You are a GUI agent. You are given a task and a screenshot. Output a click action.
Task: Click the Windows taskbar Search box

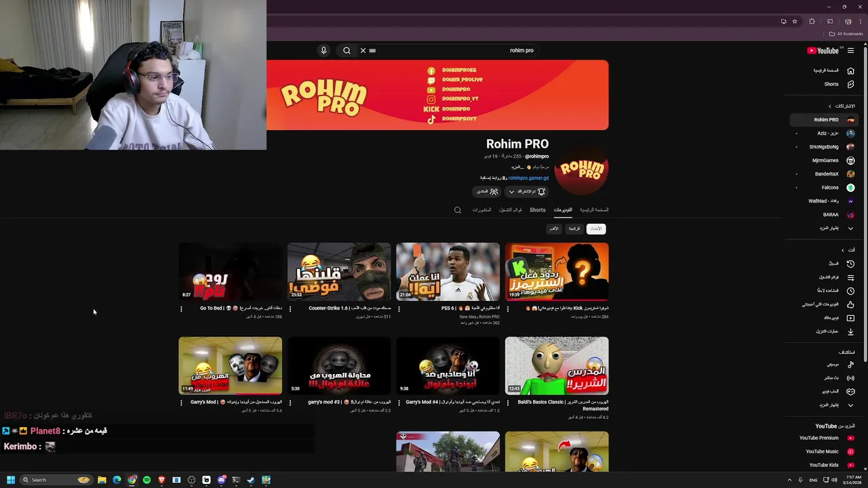pyautogui.click(x=56, y=480)
